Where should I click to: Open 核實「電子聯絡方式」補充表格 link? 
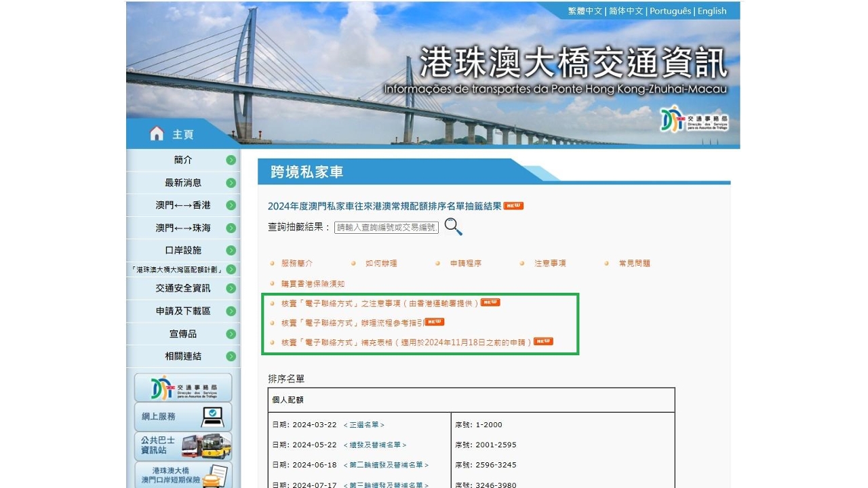point(407,342)
